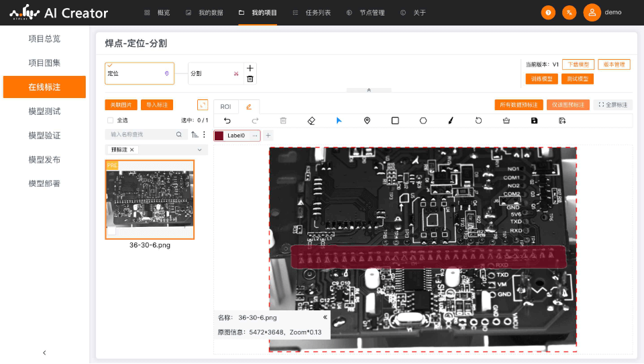Remove the 预标注 filter tag

pos(132,150)
